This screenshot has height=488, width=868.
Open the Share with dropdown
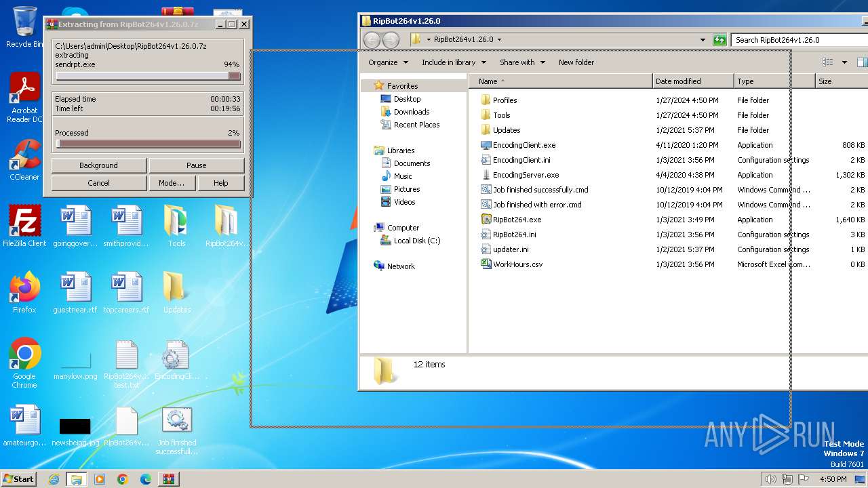tap(522, 62)
